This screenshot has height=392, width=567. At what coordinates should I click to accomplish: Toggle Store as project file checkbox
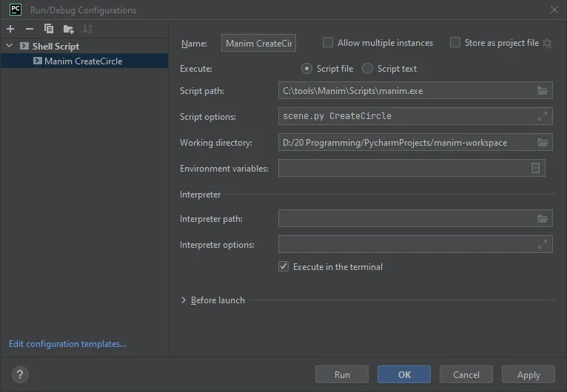pos(455,43)
